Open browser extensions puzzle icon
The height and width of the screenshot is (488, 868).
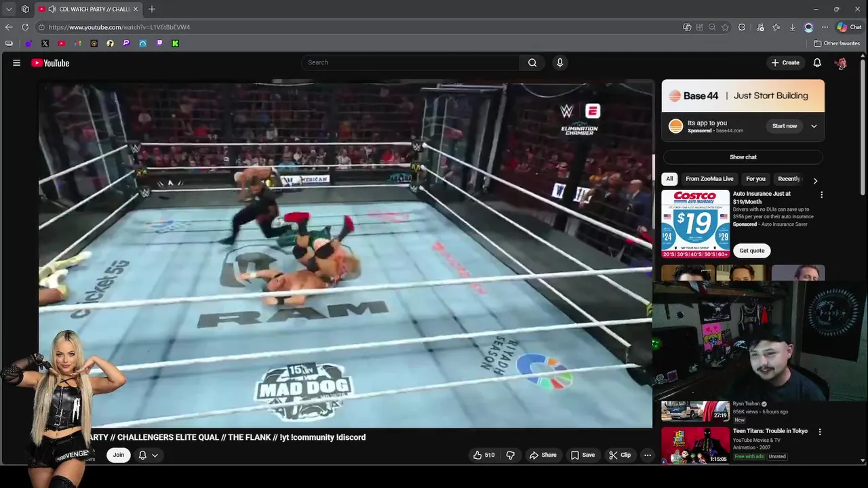click(x=742, y=27)
